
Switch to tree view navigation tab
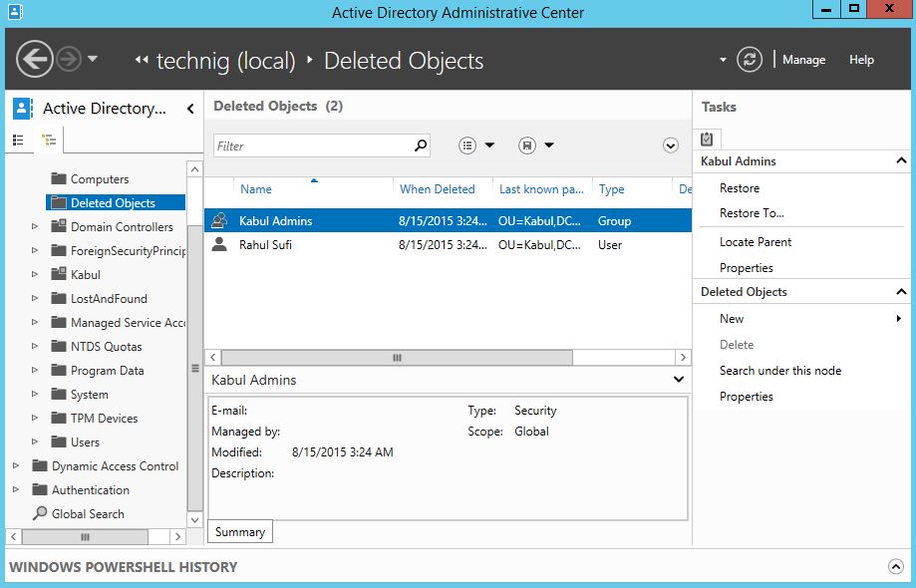tap(49, 141)
